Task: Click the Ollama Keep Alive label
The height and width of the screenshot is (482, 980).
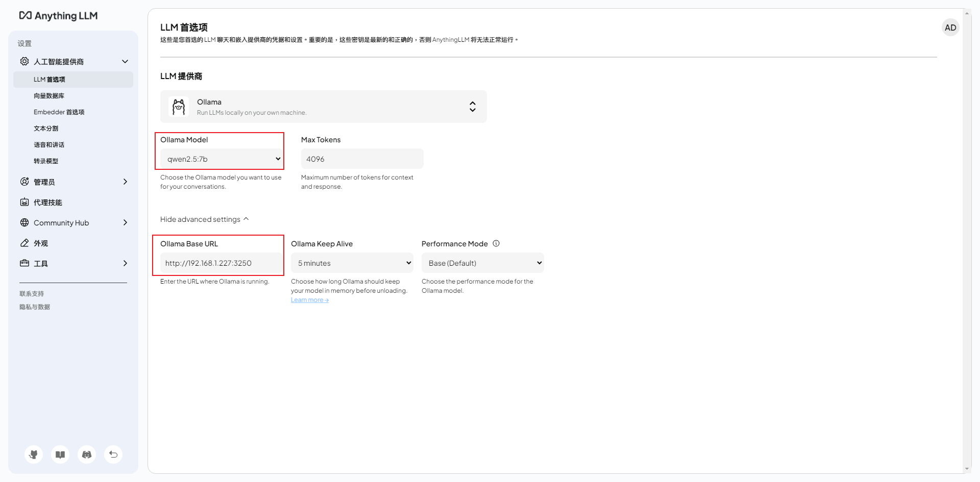Action: (x=322, y=244)
